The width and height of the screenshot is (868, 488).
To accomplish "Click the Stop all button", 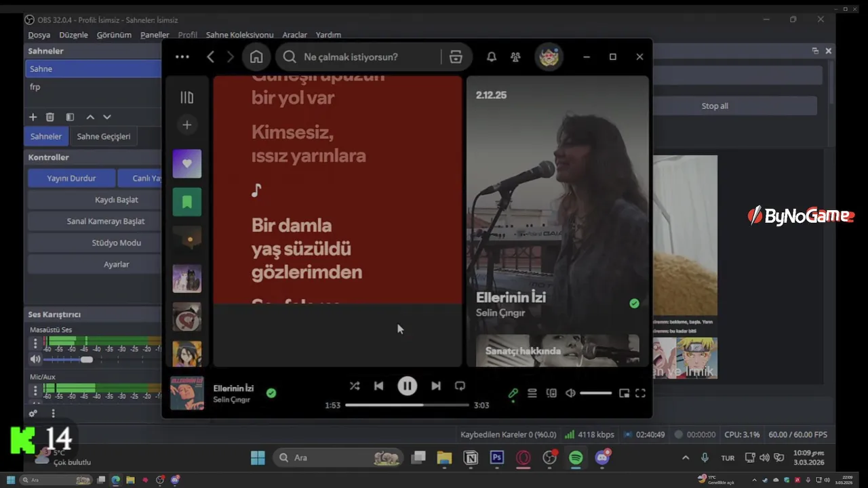I will pyautogui.click(x=715, y=106).
